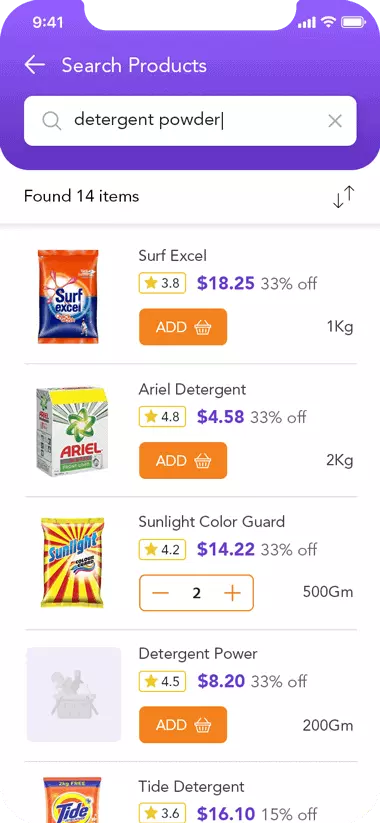Open Surf Excel product image

coord(68,297)
